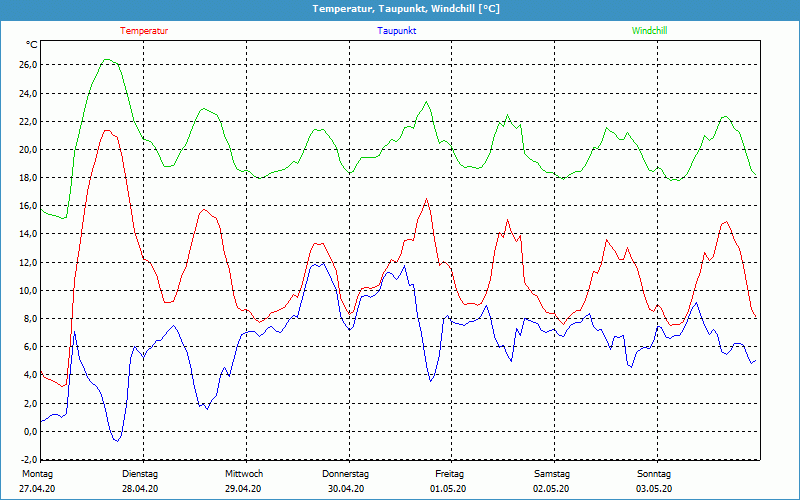
Task: Click the 26,0 y-axis value
Action: coord(29,65)
